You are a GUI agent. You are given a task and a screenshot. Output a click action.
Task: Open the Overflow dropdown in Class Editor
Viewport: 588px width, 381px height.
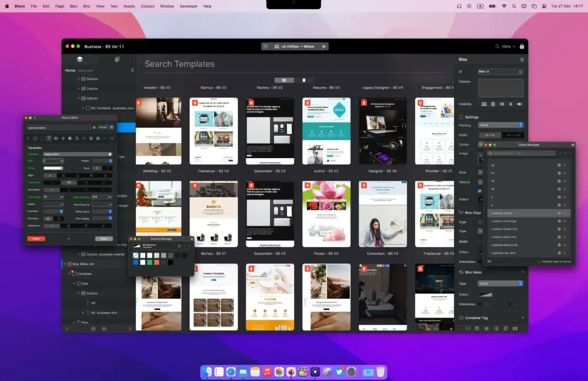[x=53, y=211]
